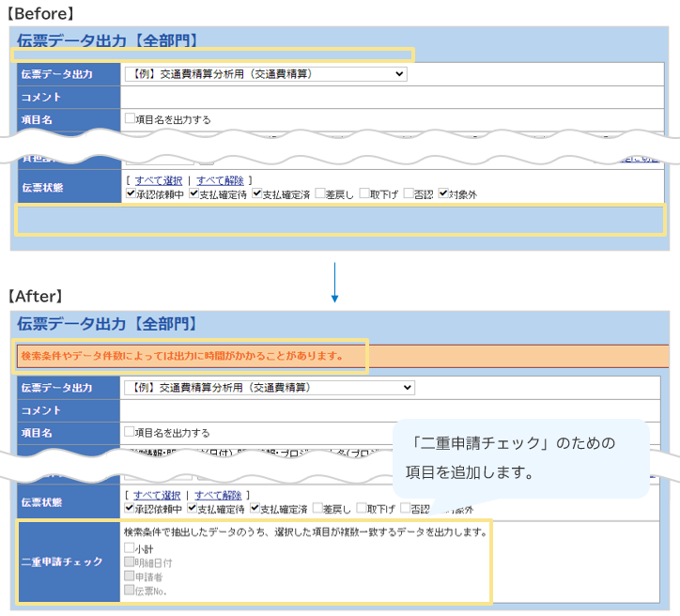Check the 小計 checkbox under 二重申請チェック
This screenshot has height=616, width=680.
tap(129, 548)
